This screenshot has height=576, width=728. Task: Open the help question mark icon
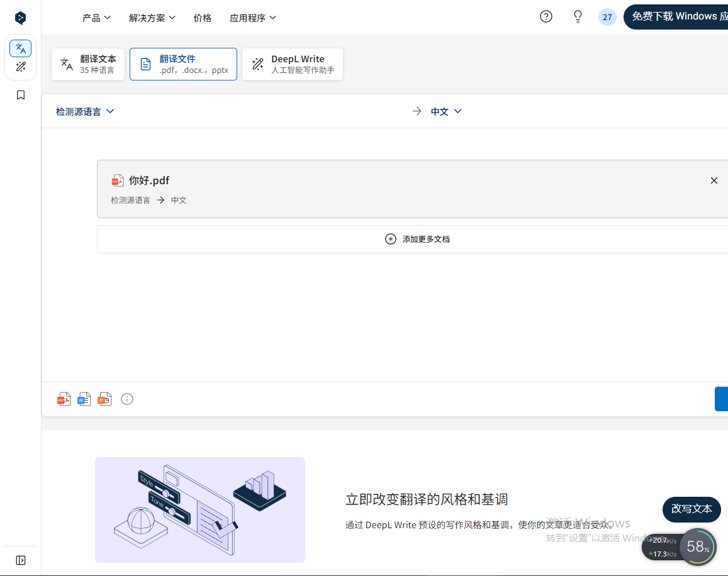[x=546, y=17]
